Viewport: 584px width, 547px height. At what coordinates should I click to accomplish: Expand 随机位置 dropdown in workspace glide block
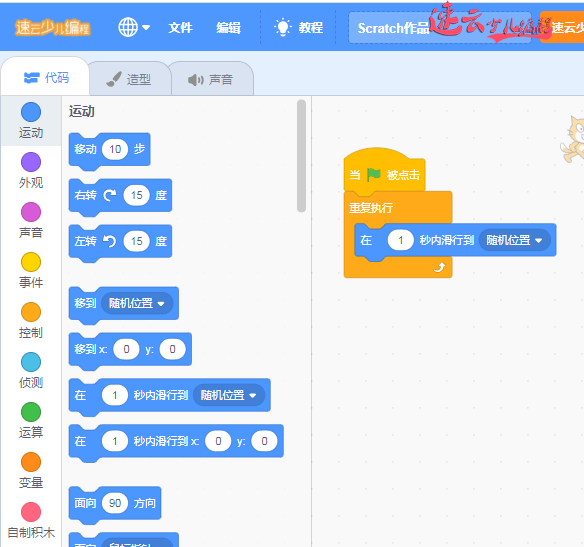coord(515,240)
